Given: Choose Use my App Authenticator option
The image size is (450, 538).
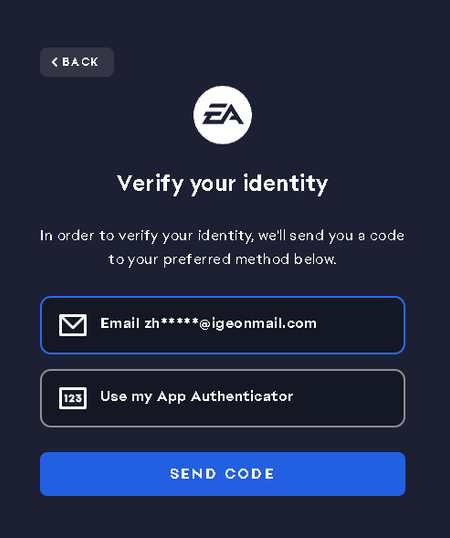Looking at the screenshot, I should pyautogui.click(x=223, y=398).
